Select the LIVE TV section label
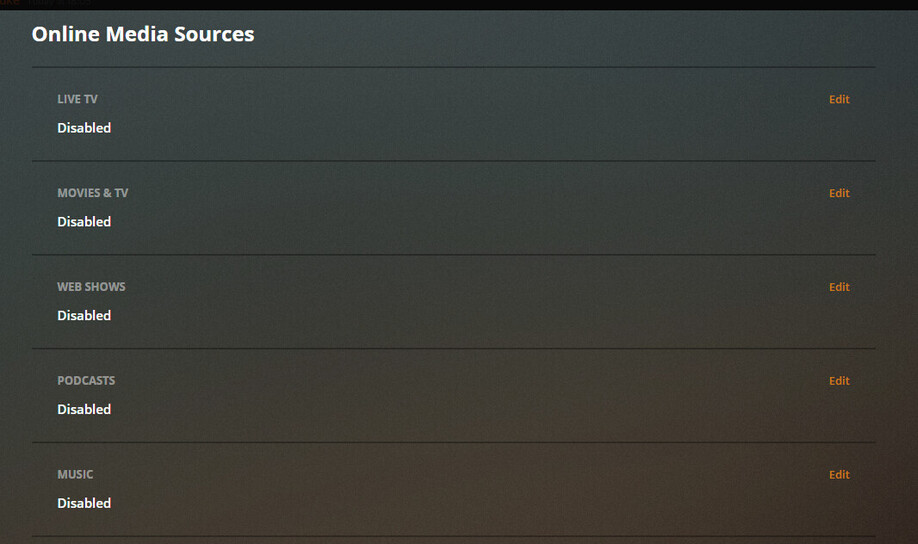 coord(77,100)
